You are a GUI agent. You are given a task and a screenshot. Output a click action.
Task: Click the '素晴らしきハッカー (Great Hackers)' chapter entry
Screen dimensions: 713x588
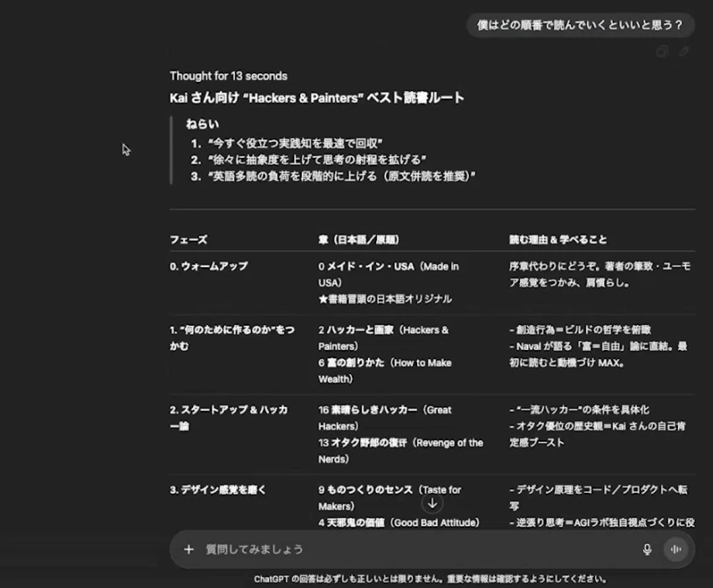pos(384,418)
